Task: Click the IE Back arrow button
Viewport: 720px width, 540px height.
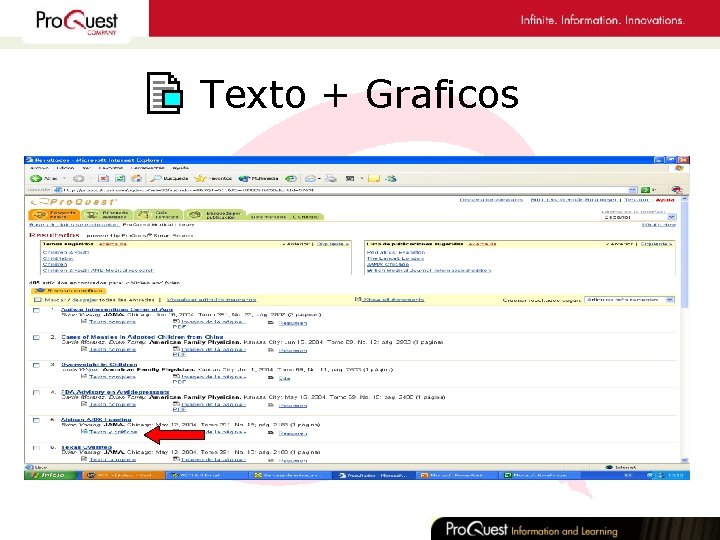Action: 36,178
